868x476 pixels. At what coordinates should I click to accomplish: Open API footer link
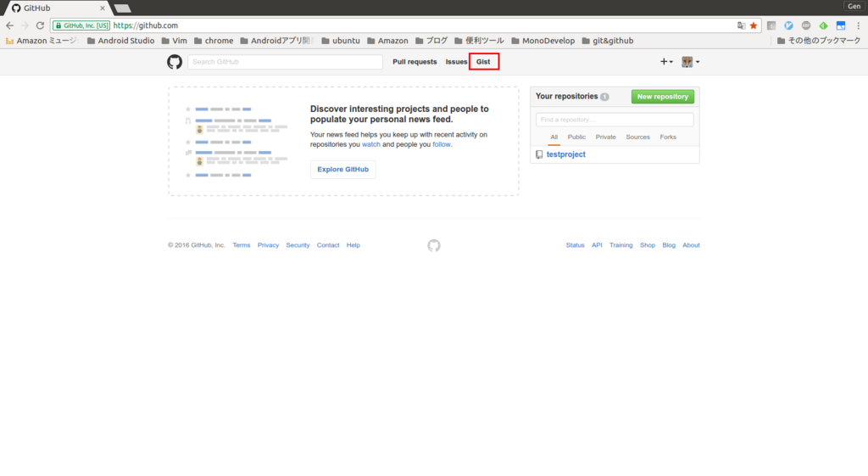click(x=597, y=245)
